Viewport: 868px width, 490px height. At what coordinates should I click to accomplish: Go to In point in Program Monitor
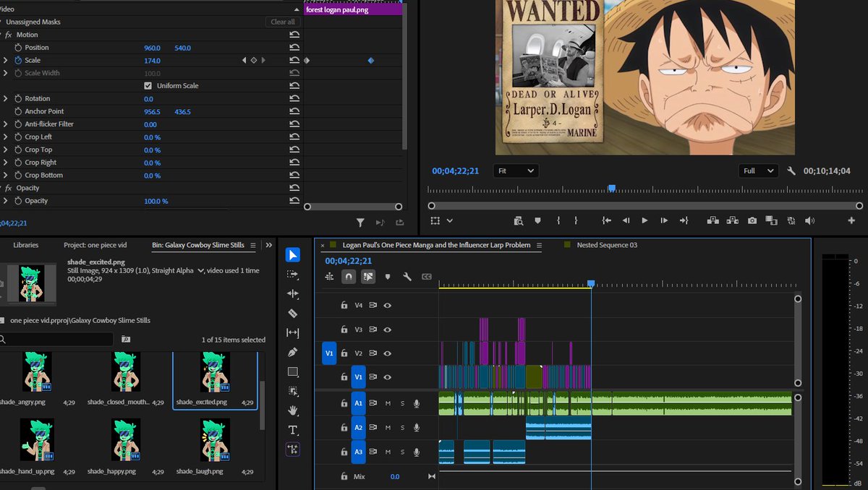(x=606, y=220)
